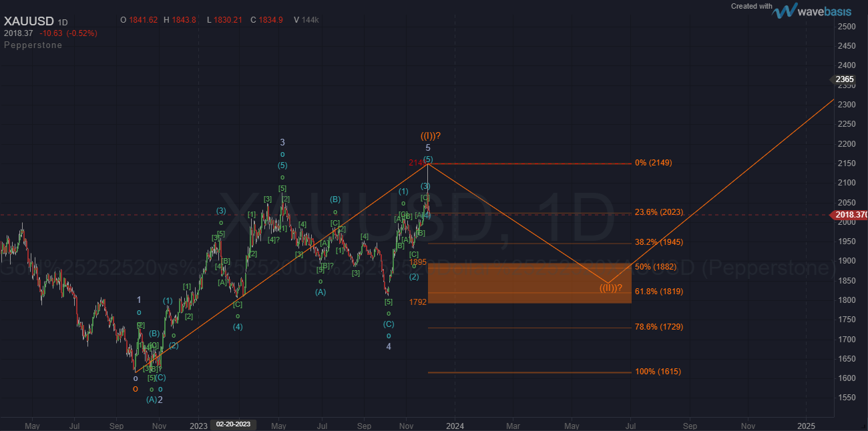Click the 2024 label on time axis

click(x=456, y=426)
